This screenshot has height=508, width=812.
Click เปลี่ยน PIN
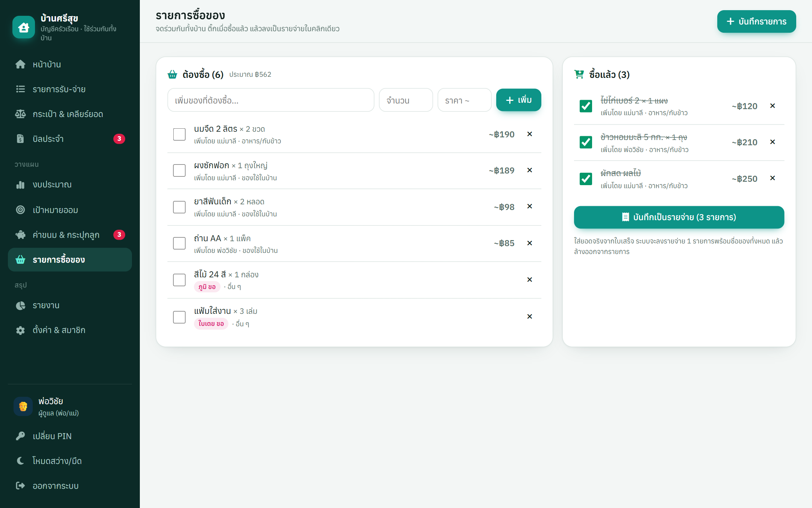coord(70,436)
